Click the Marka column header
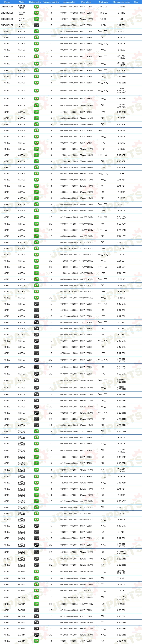 point(7,2)
